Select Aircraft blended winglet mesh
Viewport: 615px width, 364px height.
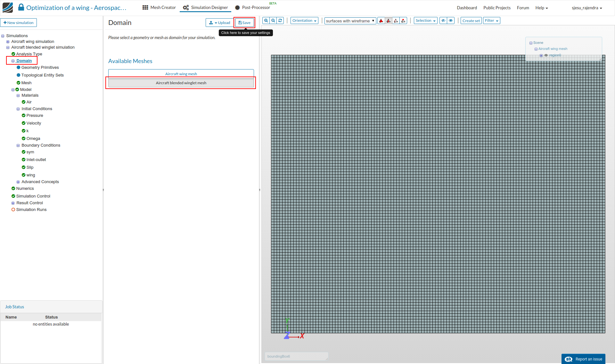[x=181, y=83]
